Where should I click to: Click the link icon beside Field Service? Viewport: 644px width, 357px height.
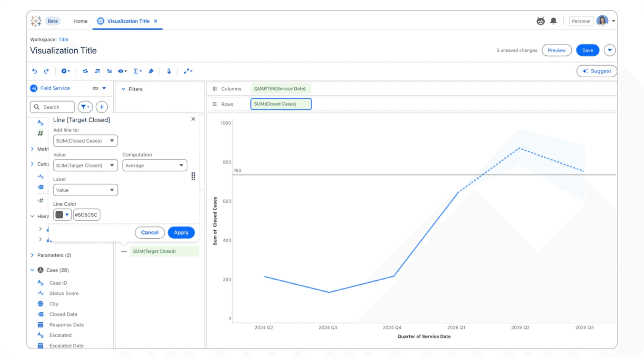95,88
